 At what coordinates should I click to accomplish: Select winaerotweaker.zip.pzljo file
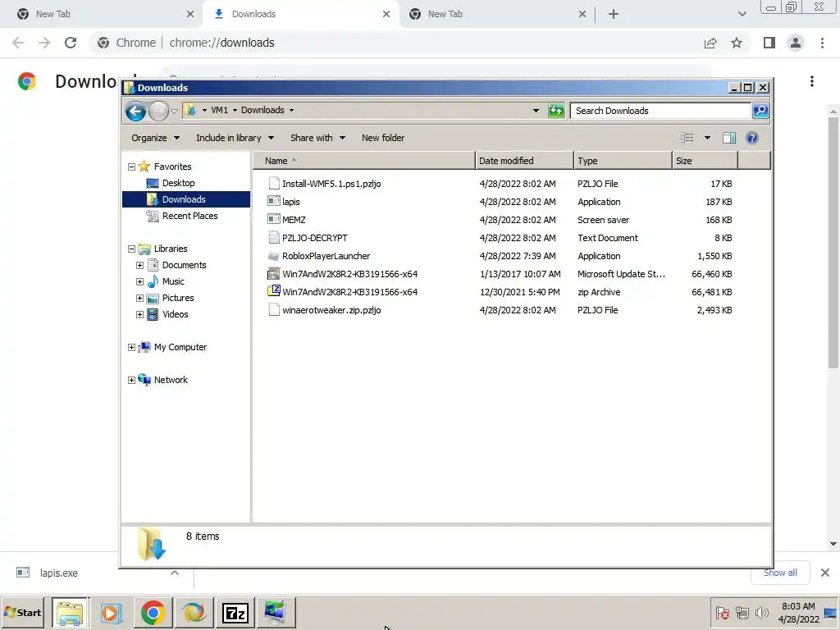point(331,309)
